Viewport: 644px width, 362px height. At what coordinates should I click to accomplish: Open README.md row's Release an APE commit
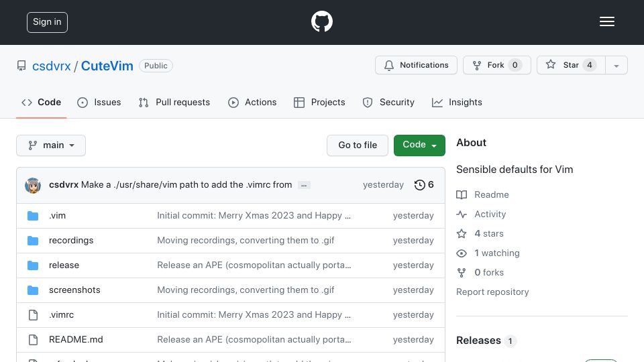254,339
